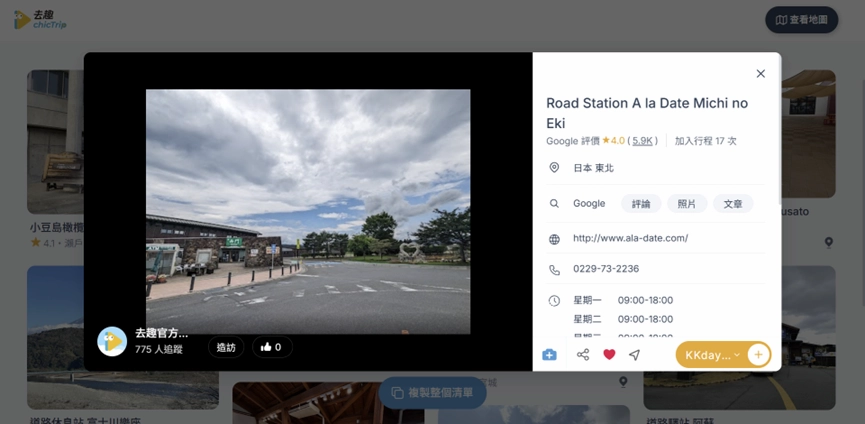Open the 文章 articles chip
This screenshot has height=424, width=865.
click(733, 203)
